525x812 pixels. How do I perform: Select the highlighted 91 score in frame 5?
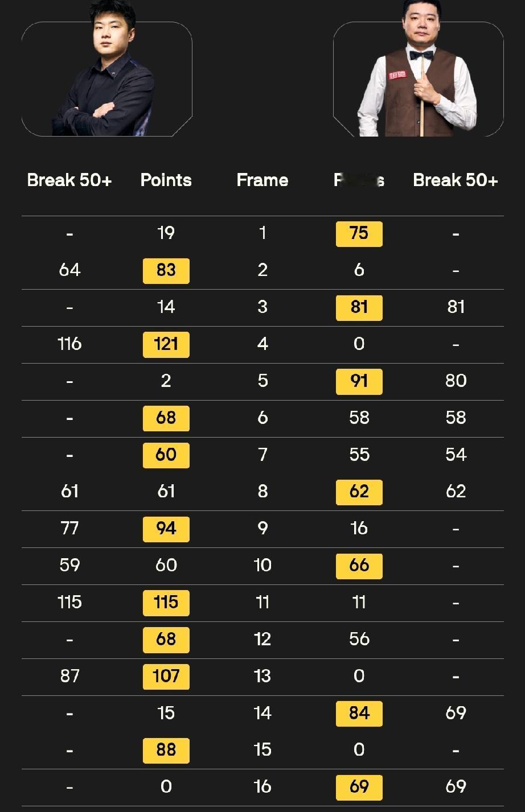tap(359, 381)
